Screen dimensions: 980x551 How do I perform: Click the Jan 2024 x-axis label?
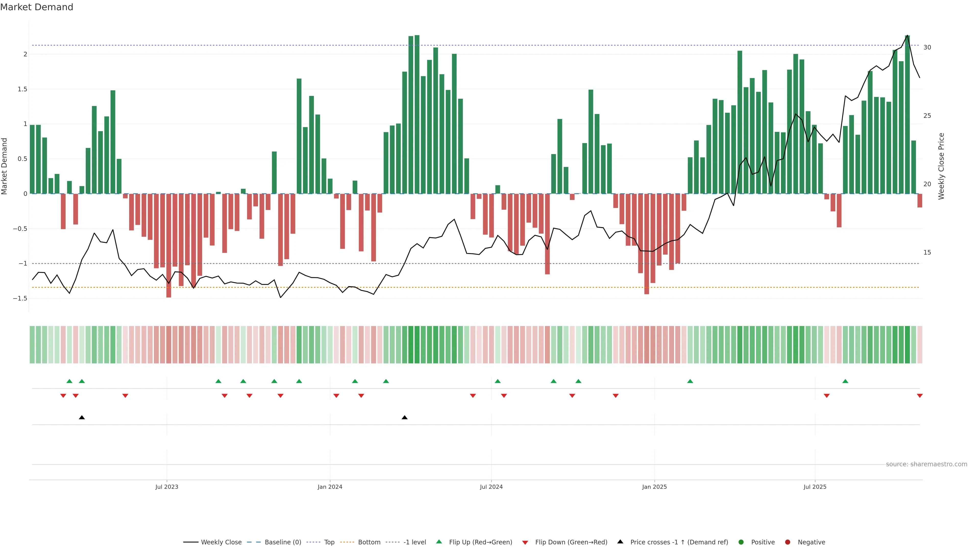[x=330, y=487]
